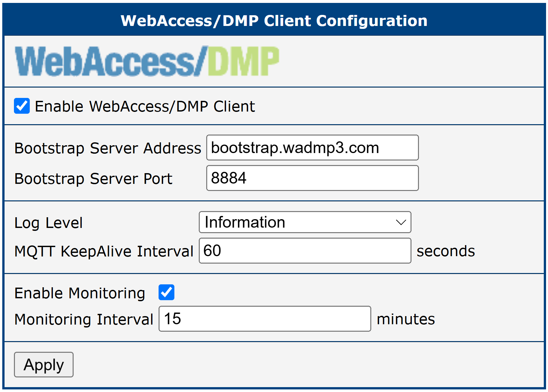Focus the MQTT KeepAlive Interval field
This screenshot has height=392, width=548.
[305, 251]
